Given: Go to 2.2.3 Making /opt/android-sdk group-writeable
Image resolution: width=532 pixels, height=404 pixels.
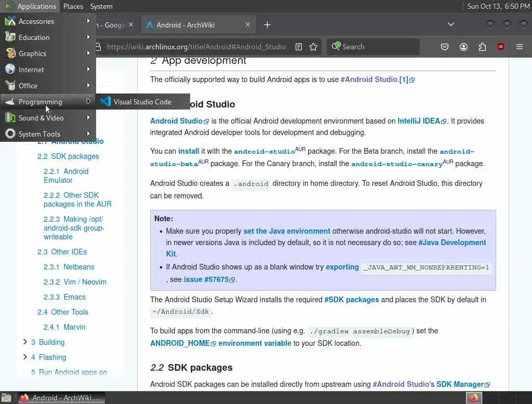Looking at the screenshot, I should click(x=74, y=228).
